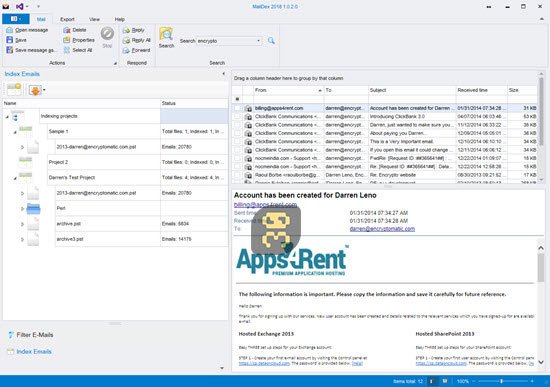This screenshot has height=387, width=550.
Task: Collapse the Index Emails panel arrow
Action: (x=223, y=74)
